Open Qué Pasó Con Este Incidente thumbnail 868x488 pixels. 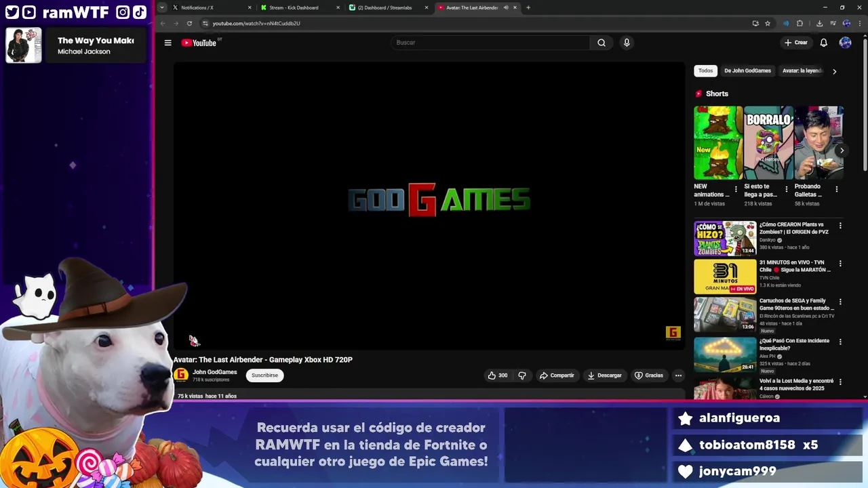[725, 354]
